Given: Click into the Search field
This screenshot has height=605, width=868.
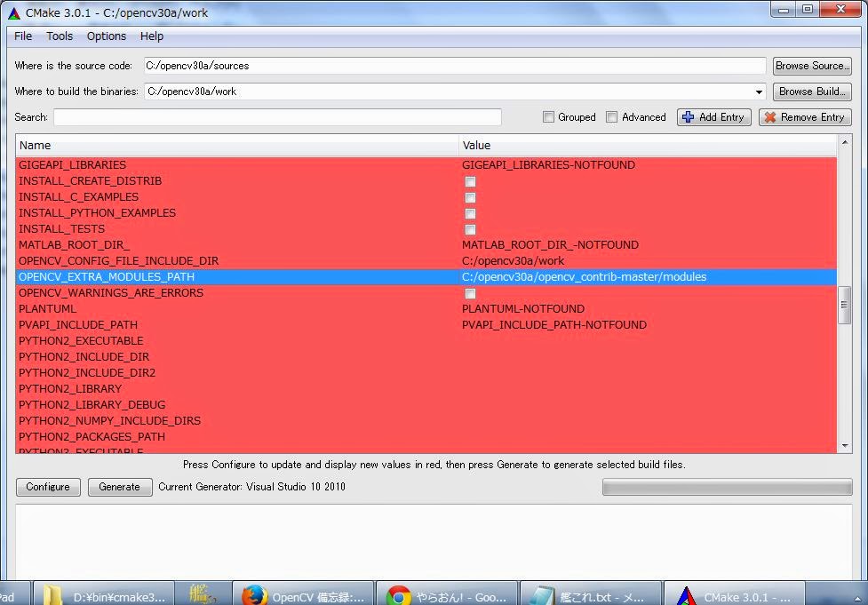Looking at the screenshot, I should tap(277, 116).
